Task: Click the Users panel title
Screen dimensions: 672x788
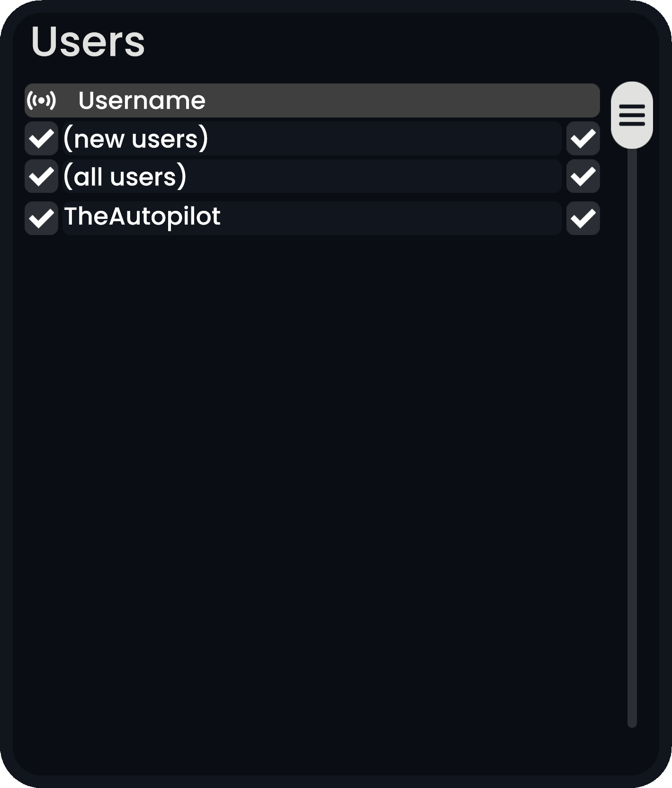Action: [88, 42]
